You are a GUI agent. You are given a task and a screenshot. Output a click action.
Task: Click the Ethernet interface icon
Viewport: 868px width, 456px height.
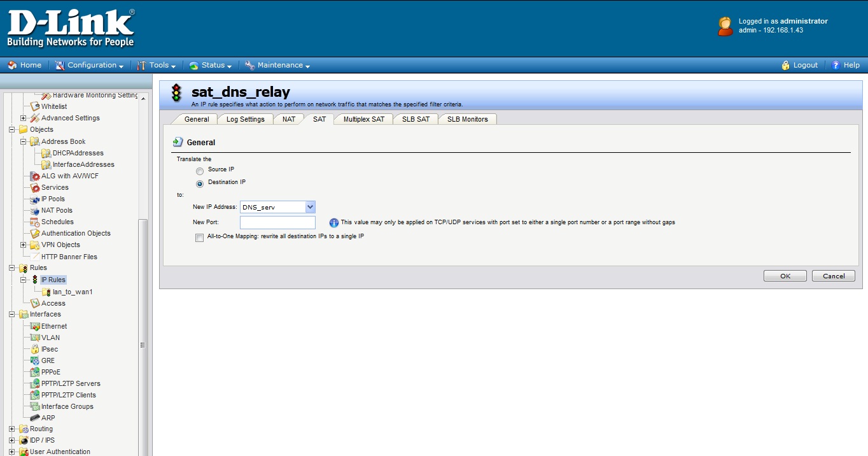(x=35, y=326)
